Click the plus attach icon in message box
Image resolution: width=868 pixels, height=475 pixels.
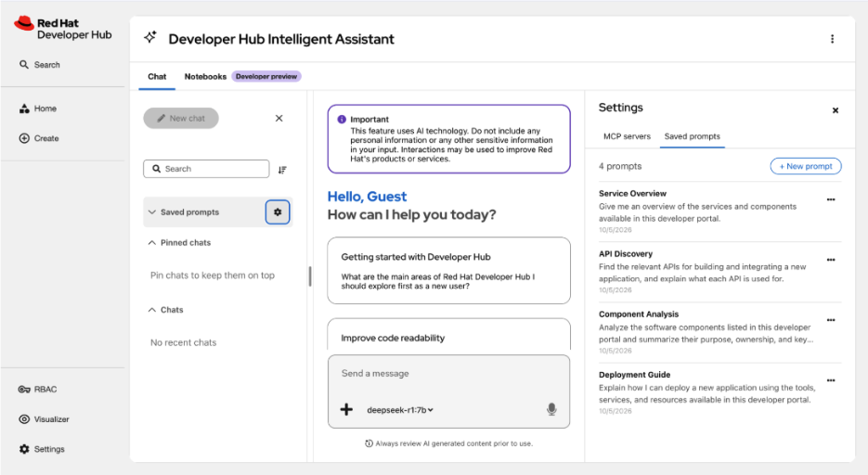346,409
